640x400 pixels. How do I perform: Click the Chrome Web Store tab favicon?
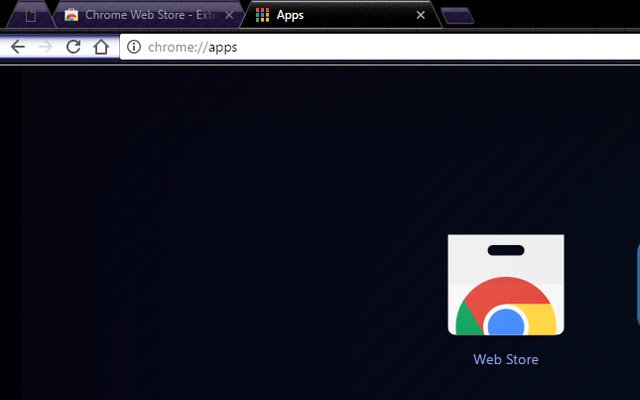click(71, 15)
